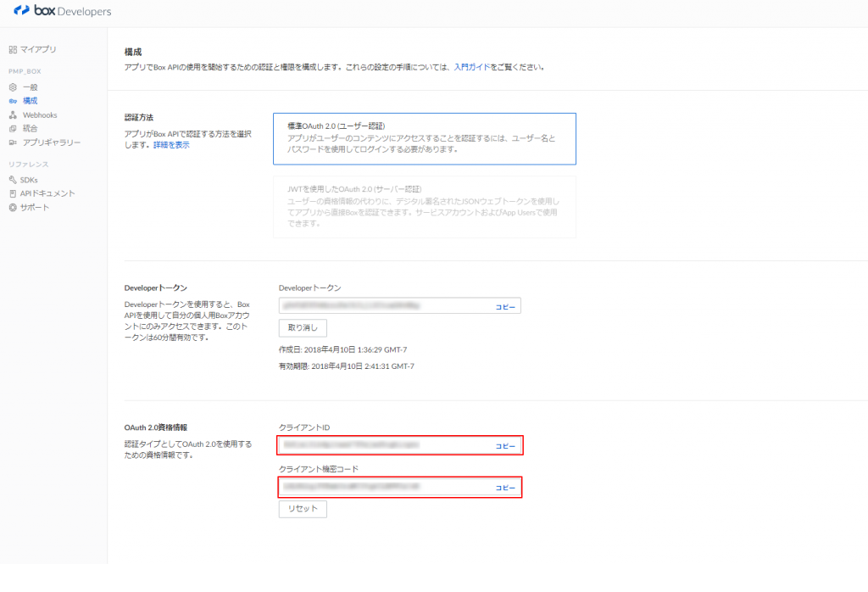Viewport: 868px width, 592px height.
Task: Copy the Developer token
Action: click(505, 307)
